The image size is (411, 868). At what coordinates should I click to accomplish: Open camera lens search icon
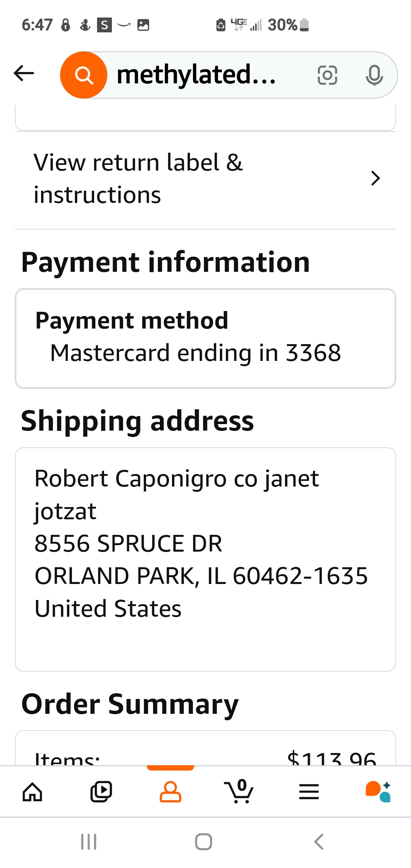click(x=327, y=75)
